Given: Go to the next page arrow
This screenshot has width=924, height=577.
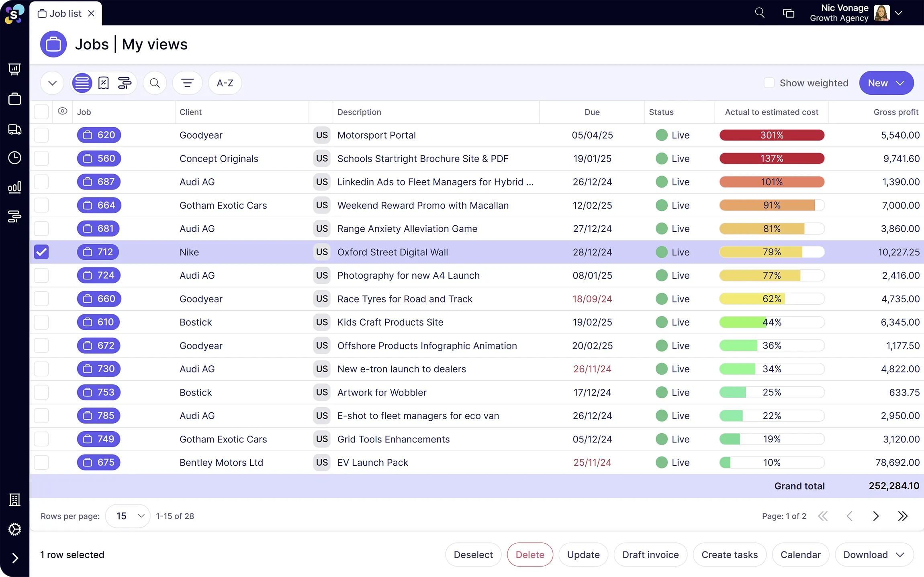Looking at the screenshot, I should 876,516.
